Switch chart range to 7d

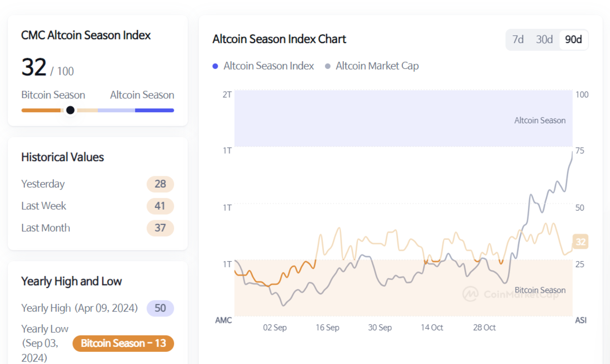518,39
